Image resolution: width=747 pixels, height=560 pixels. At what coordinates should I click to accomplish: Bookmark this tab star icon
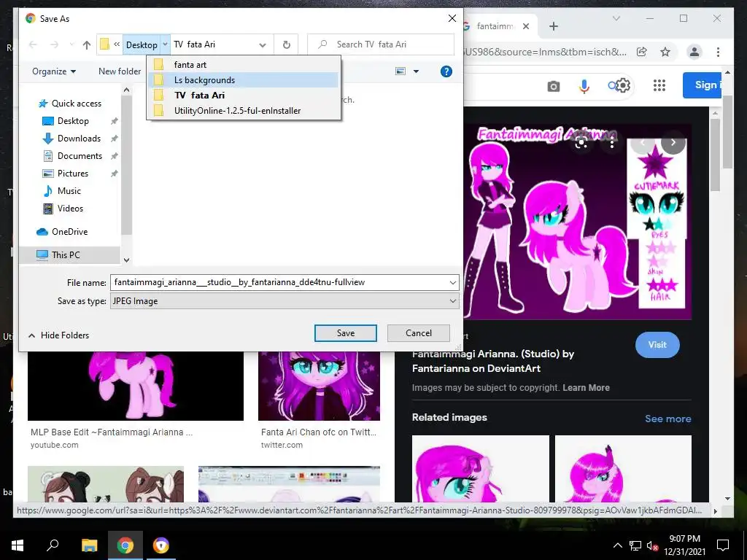point(665,52)
